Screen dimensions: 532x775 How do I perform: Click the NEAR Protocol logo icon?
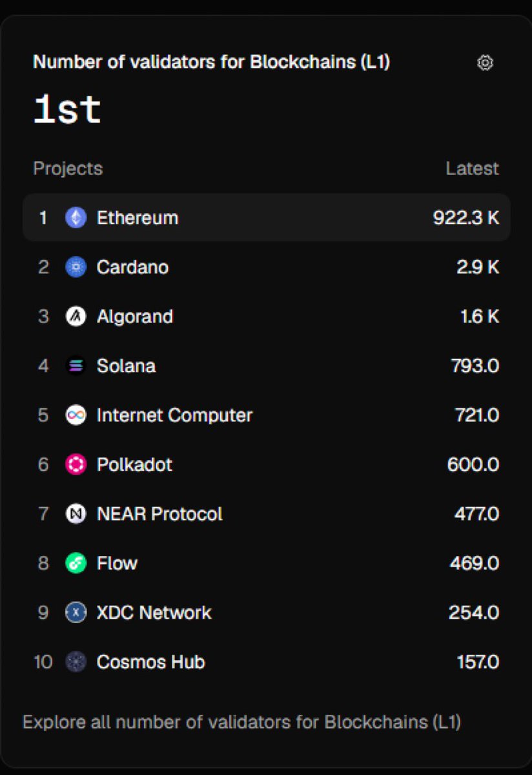coord(76,514)
